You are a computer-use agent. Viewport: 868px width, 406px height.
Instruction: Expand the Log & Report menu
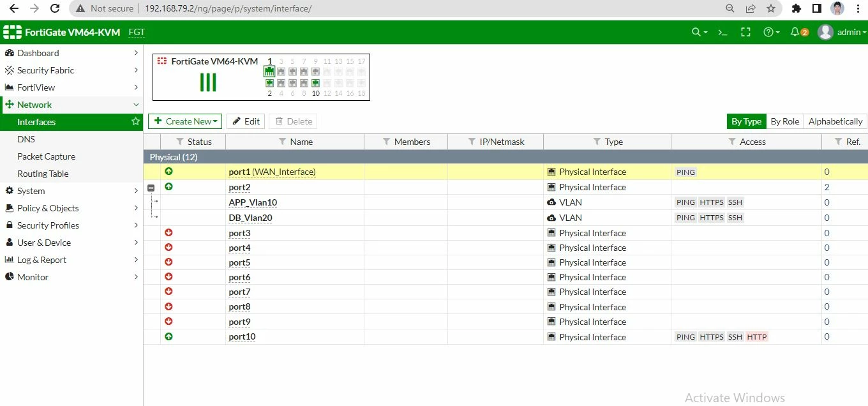tap(71, 260)
